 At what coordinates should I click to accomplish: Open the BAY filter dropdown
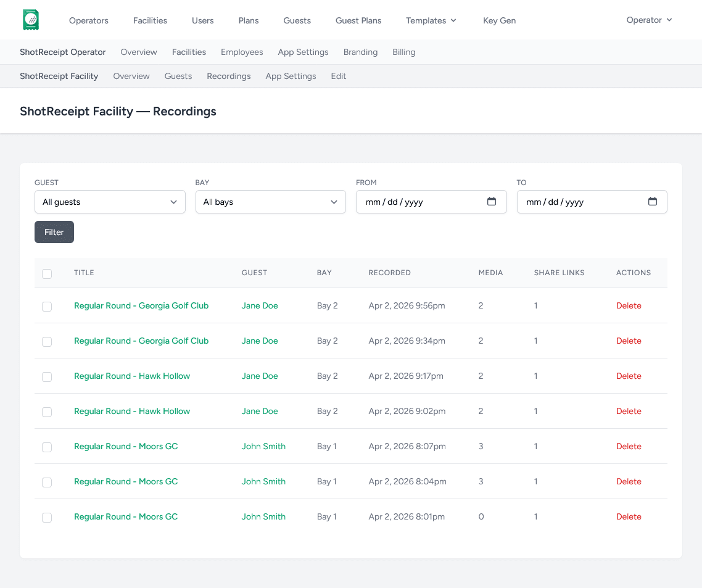click(x=270, y=202)
